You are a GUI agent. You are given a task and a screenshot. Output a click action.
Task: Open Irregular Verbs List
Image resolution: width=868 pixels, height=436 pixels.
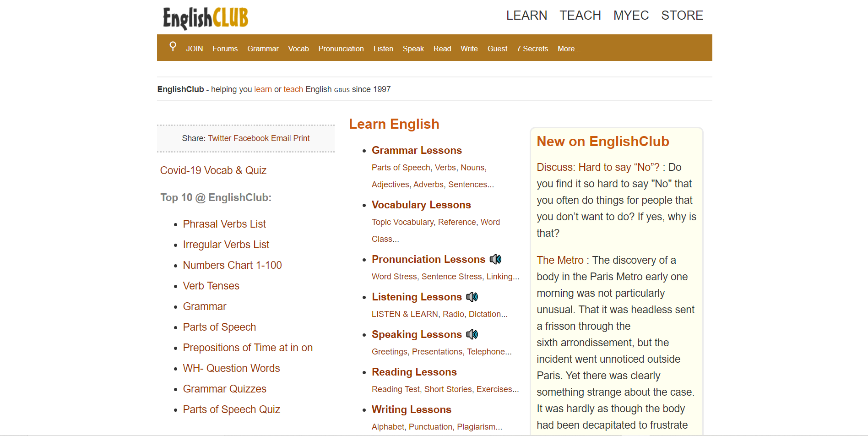click(226, 245)
